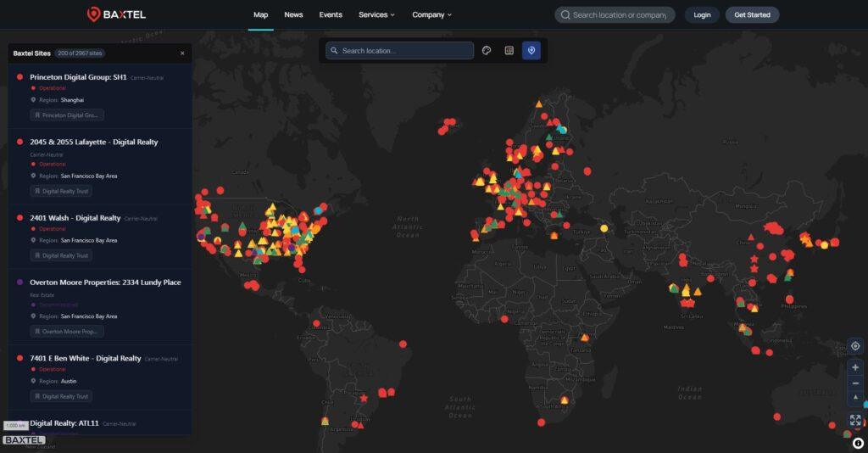This screenshot has height=453, width=868.
Task: Toggle the sites pin layer button
Action: pos(531,50)
